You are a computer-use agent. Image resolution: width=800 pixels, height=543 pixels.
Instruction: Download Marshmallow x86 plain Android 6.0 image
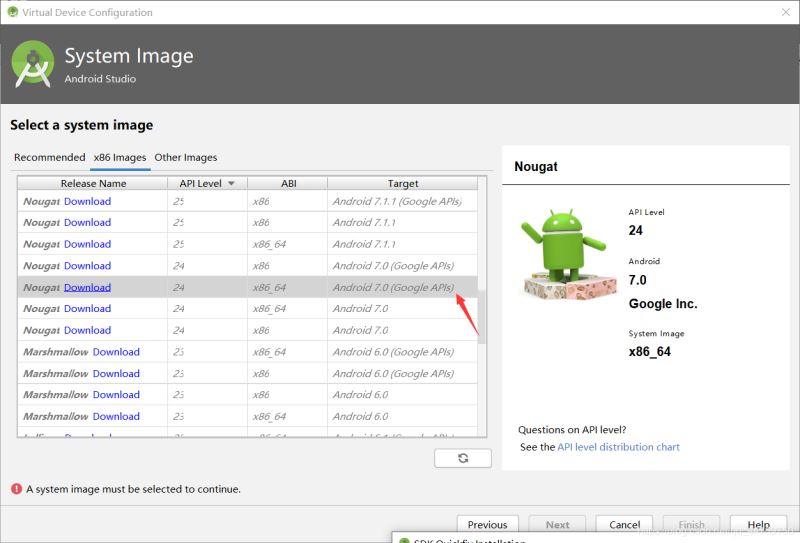[116, 394]
